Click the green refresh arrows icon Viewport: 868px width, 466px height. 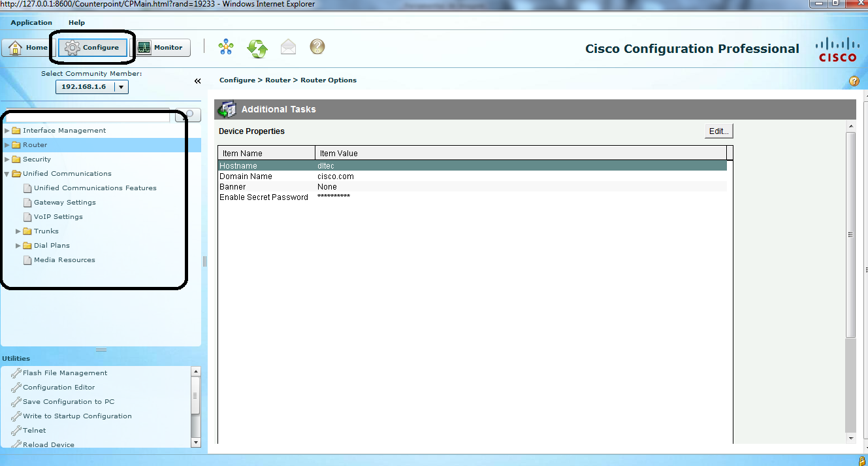pyautogui.click(x=257, y=48)
